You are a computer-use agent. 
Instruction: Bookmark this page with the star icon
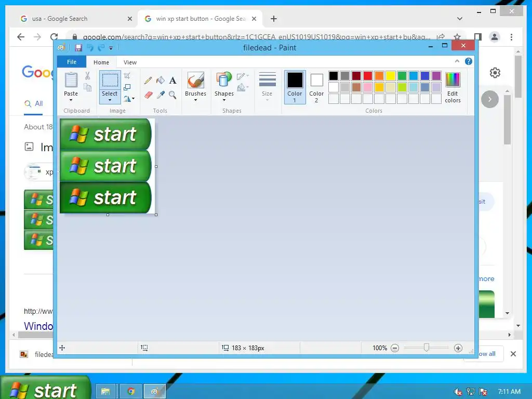click(457, 37)
